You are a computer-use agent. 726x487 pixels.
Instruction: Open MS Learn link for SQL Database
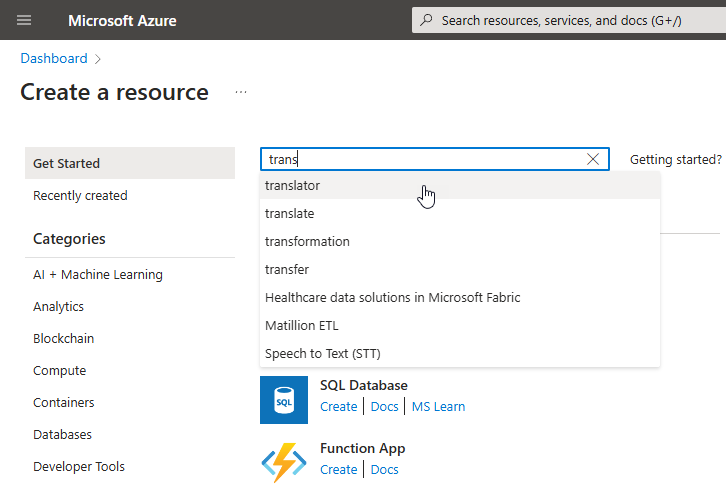pyautogui.click(x=438, y=406)
